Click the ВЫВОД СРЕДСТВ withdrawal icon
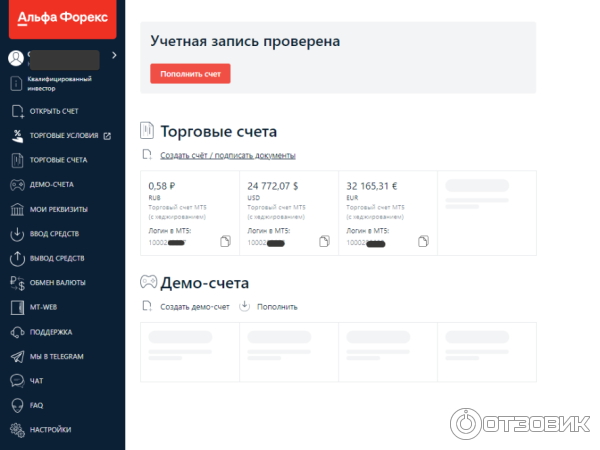Screen dimensions: 600x450 tap(17, 258)
